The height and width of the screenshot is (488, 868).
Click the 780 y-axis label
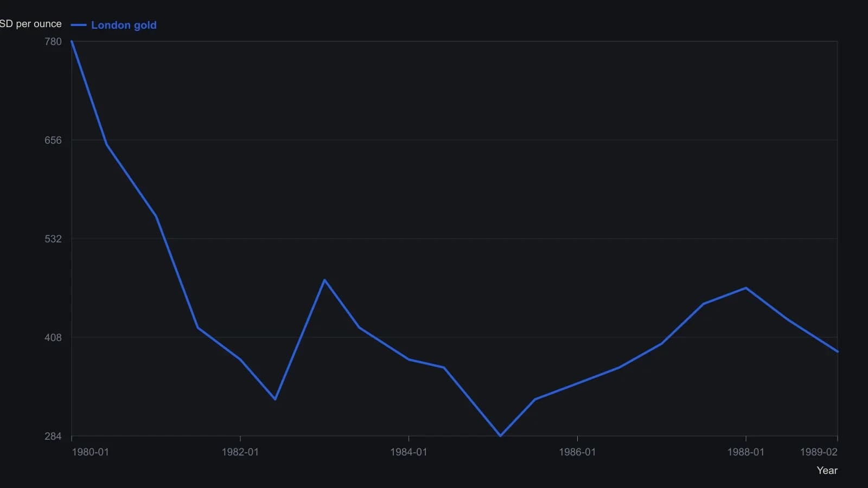click(x=53, y=41)
